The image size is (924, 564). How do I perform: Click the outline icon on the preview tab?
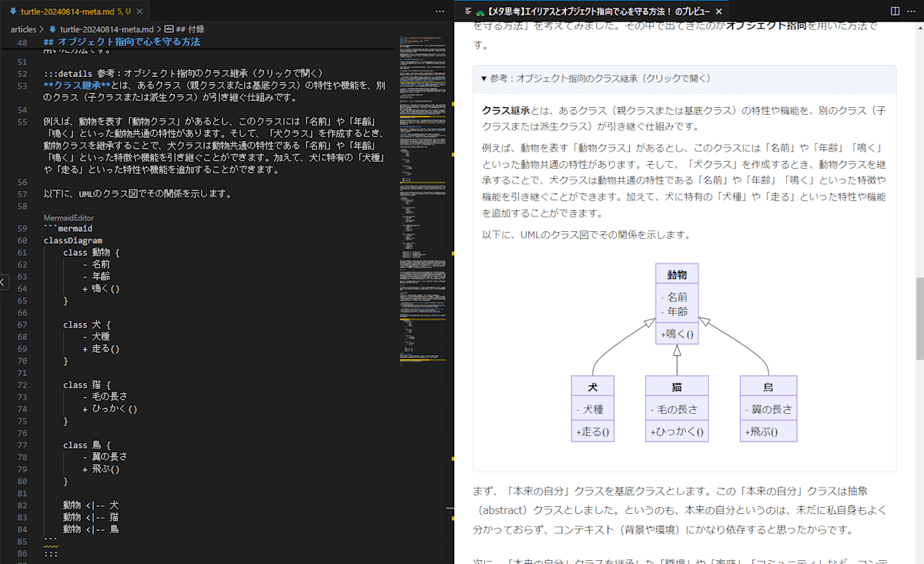tap(468, 12)
